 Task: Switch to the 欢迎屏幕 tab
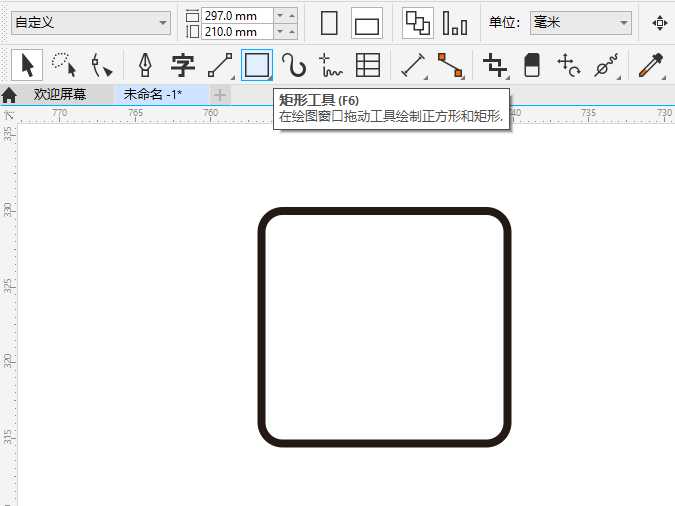(x=60, y=94)
